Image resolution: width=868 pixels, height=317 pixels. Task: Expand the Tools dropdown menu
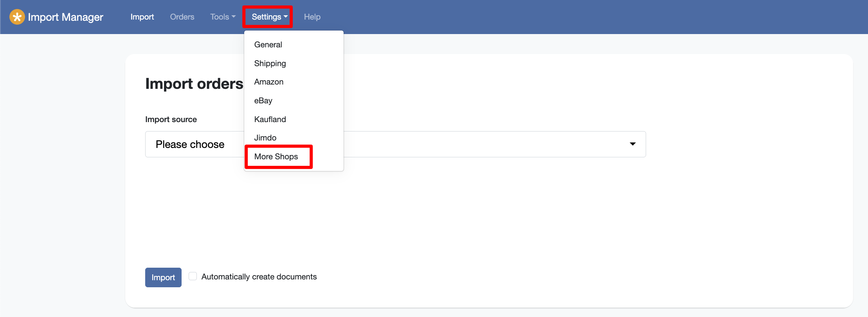[223, 17]
